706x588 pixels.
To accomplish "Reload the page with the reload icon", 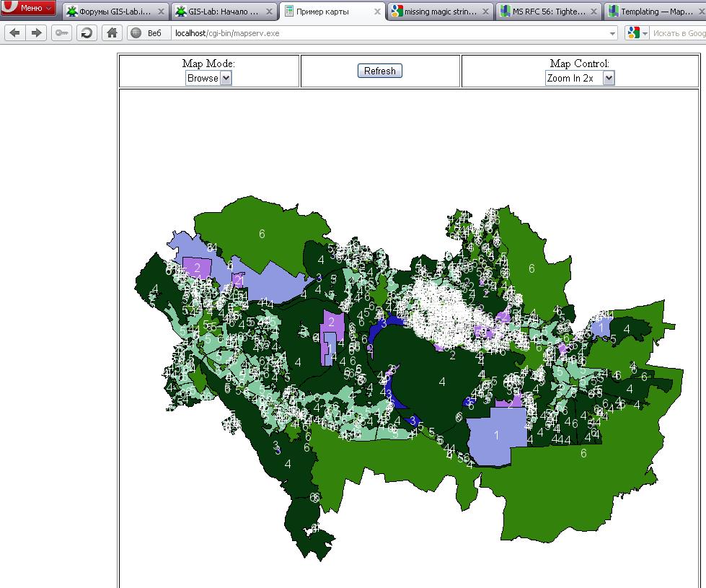I will (x=87, y=33).
